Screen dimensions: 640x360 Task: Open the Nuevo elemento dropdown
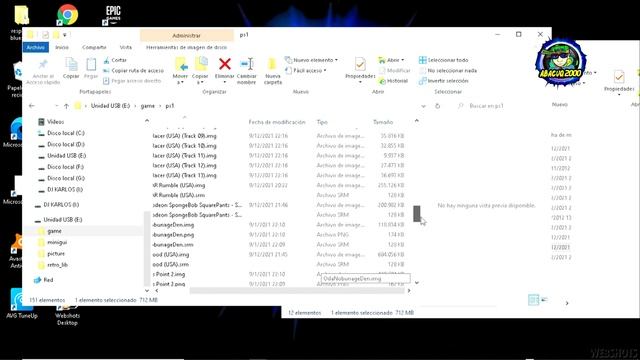coord(311,60)
